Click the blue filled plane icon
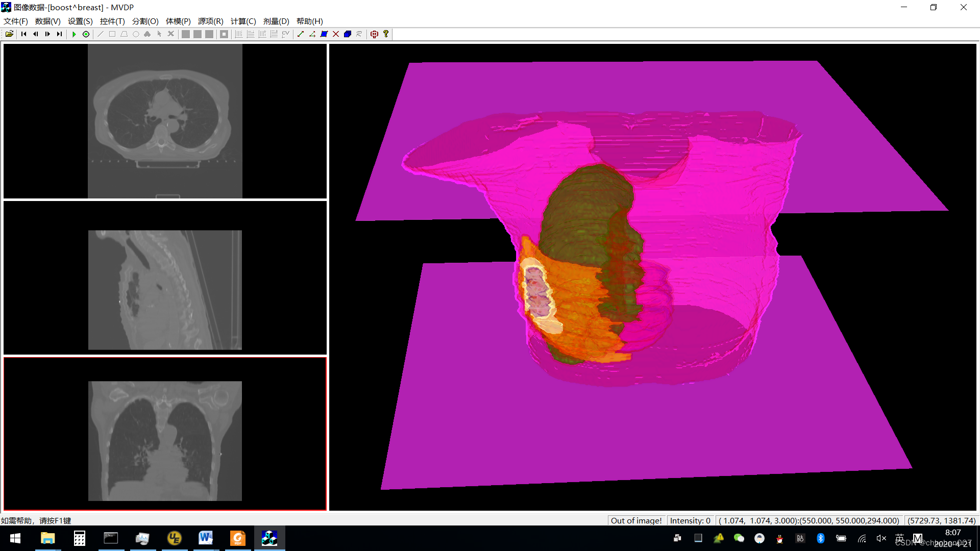Viewport: 980px width, 551px height. (x=324, y=34)
